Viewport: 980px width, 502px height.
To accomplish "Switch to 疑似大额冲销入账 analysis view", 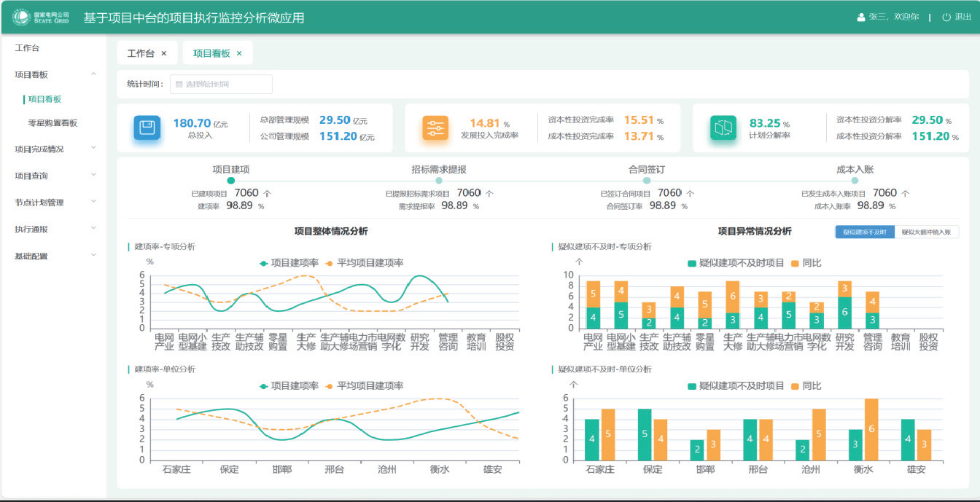I will 926,232.
